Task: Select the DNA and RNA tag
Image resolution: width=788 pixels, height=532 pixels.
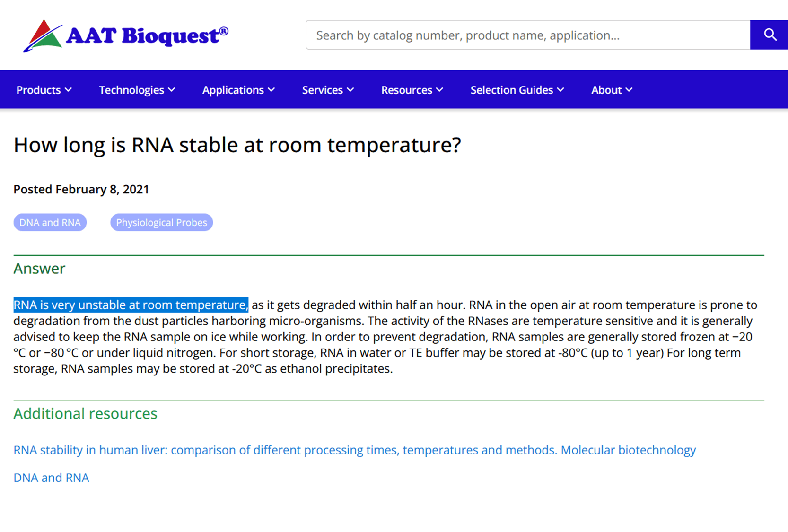Action: coord(50,222)
